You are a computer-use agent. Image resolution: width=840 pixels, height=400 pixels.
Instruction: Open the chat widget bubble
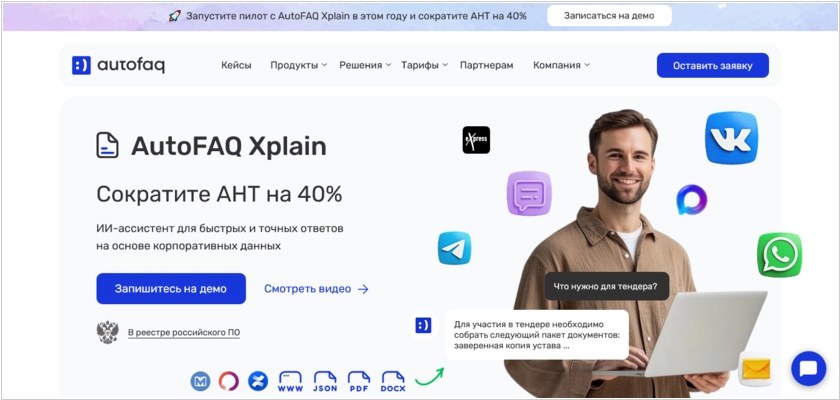(808, 368)
